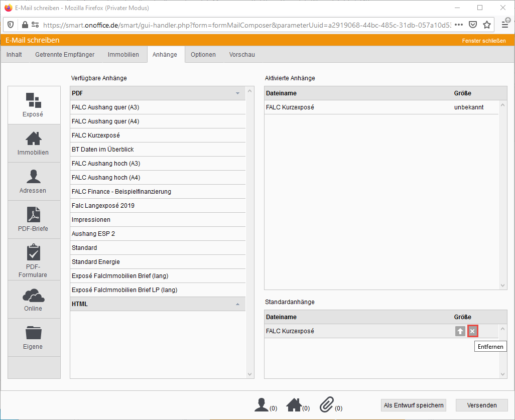Click the paperclip attachments counter icon
Image resolution: width=515 pixels, height=420 pixels.
tap(327, 404)
